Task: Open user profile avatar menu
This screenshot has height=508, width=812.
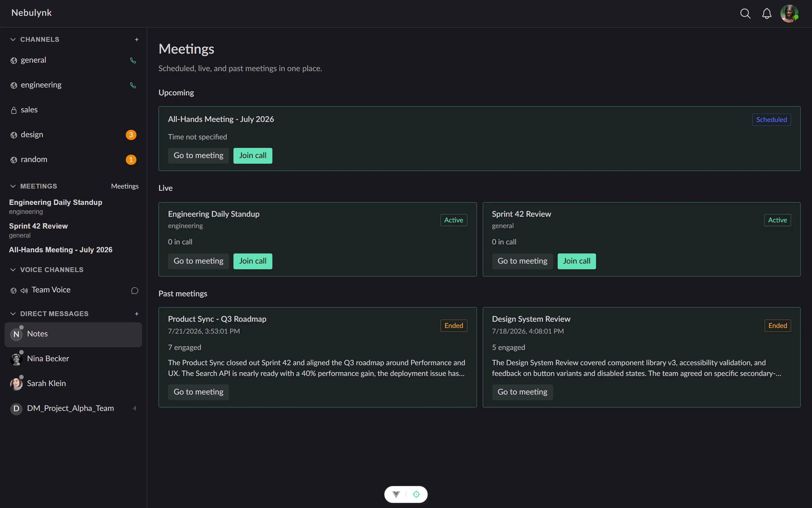Action: [x=789, y=14]
